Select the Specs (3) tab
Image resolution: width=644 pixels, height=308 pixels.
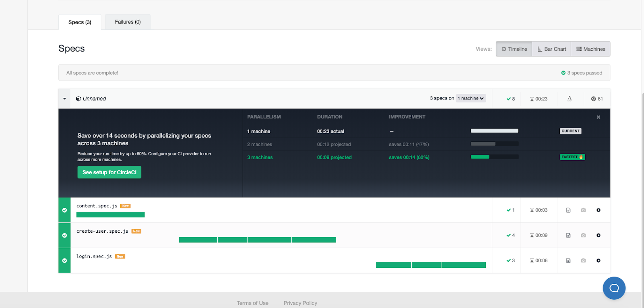(x=80, y=22)
